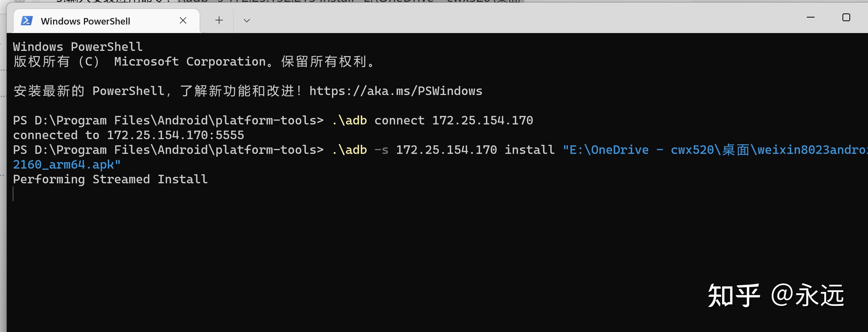Click the Zhihu watermark text
The height and width of the screenshot is (332, 868).
(x=776, y=295)
